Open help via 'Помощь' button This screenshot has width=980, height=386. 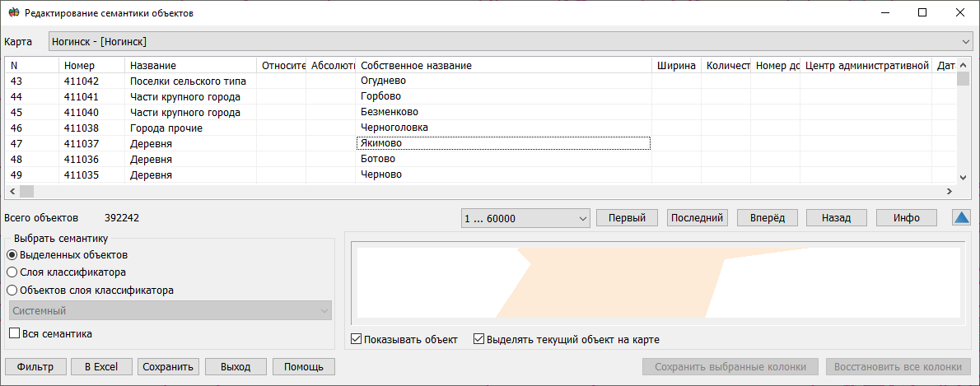(x=304, y=366)
